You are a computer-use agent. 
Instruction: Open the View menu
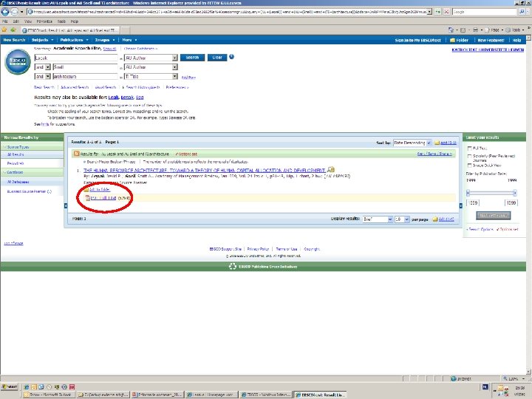point(28,21)
